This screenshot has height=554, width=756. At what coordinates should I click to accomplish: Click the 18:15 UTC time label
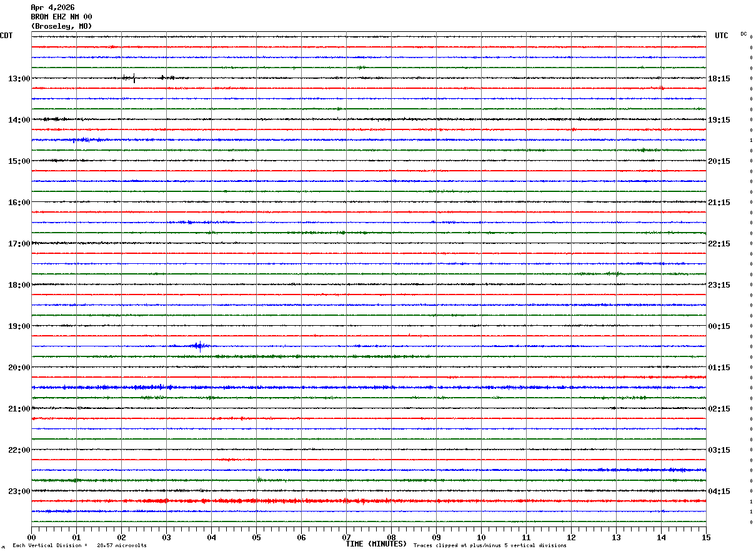pos(719,79)
